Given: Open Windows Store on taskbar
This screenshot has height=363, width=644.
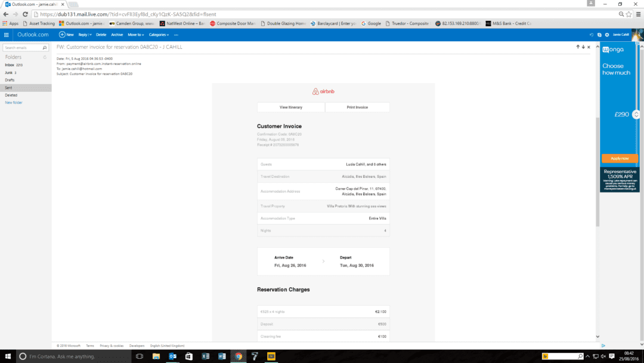Looking at the screenshot, I should [189, 356].
